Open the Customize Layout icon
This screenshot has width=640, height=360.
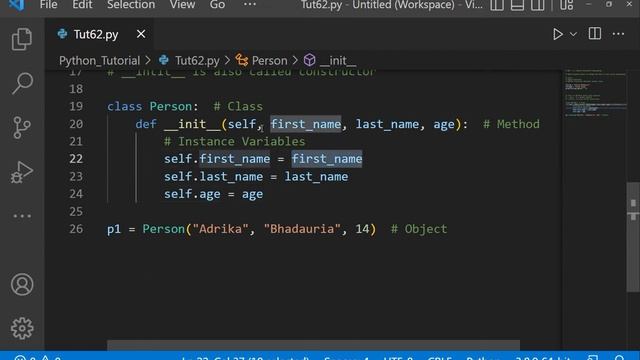tap(567, 5)
